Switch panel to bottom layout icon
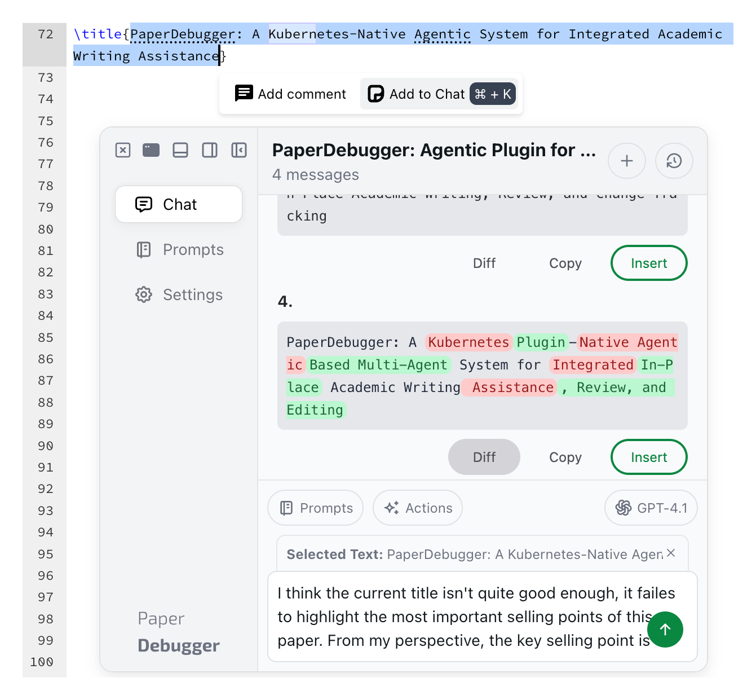This screenshot has height=700, width=756. click(180, 150)
